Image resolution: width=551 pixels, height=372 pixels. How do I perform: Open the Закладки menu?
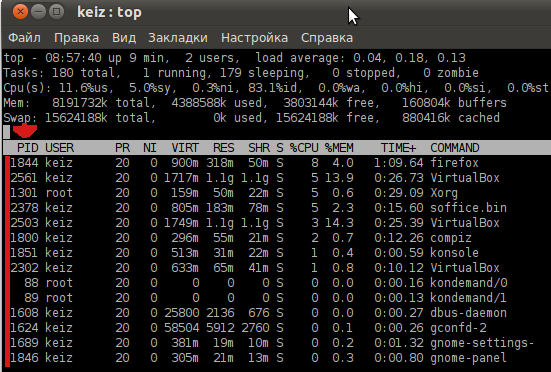point(177,38)
